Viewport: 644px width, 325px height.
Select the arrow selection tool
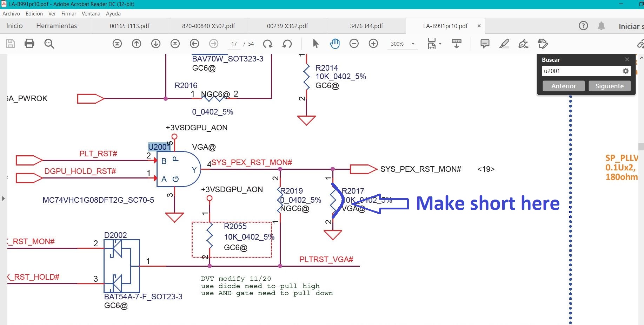coord(316,44)
